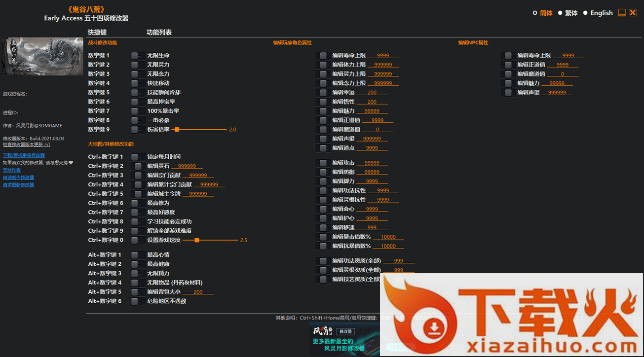Enable 技能瞬间冷却 toggle
This screenshot has height=357, width=644.
(138, 93)
